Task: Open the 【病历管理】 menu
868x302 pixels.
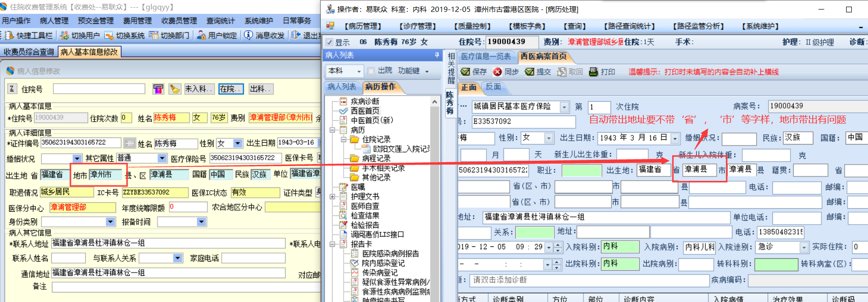Action: pyautogui.click(x=362, y=26)
